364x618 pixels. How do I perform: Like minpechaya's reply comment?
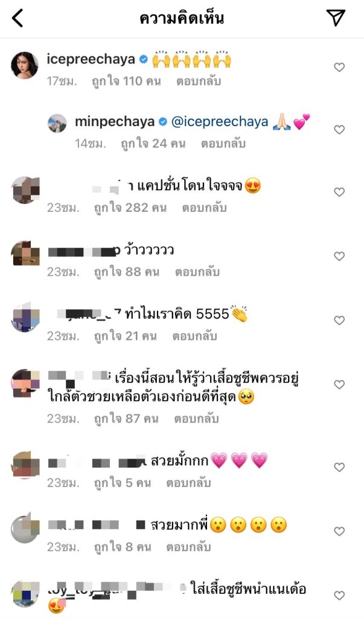339,129
